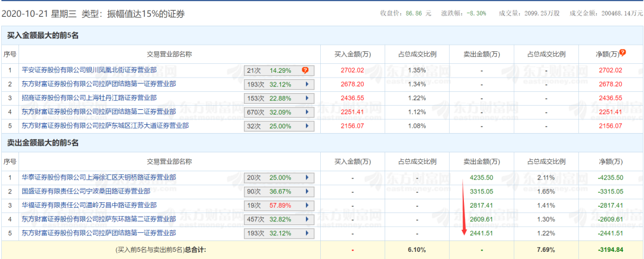The image size is (644, 259).
Task: Open 招商证券上海牡丹江路证券营业部 link
Action: [89, 98]
